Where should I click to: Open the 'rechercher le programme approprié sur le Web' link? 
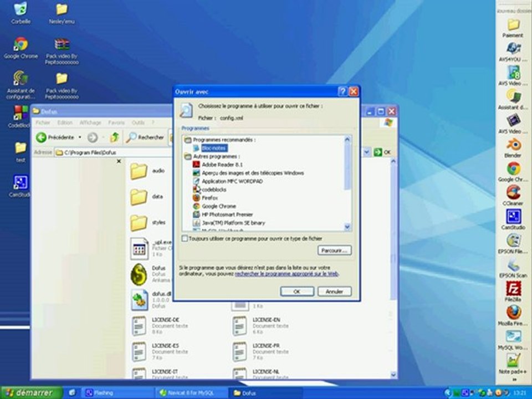click(287, 273)
